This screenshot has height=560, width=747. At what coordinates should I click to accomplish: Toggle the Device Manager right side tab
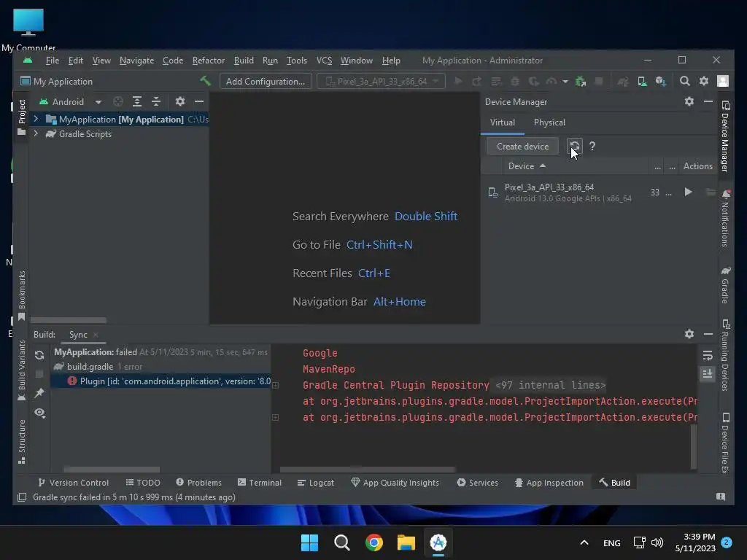725,136
